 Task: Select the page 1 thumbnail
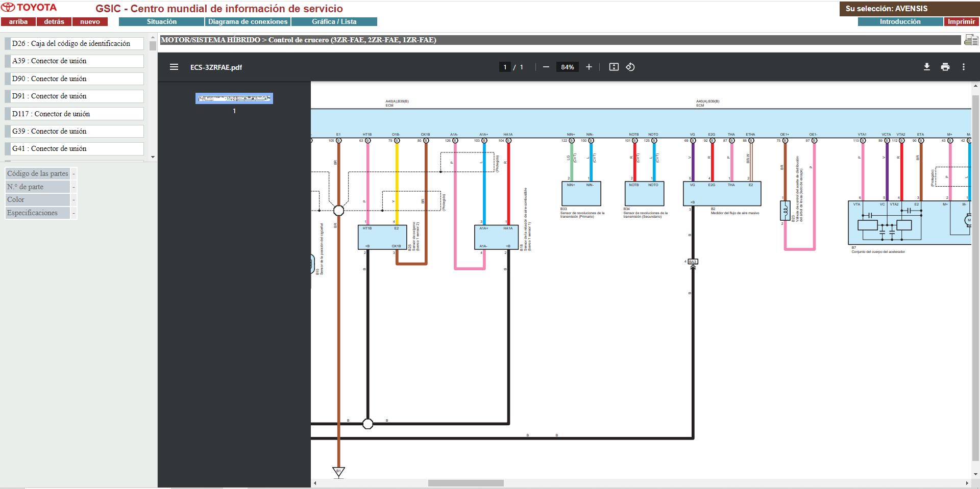tap(234, 98)
